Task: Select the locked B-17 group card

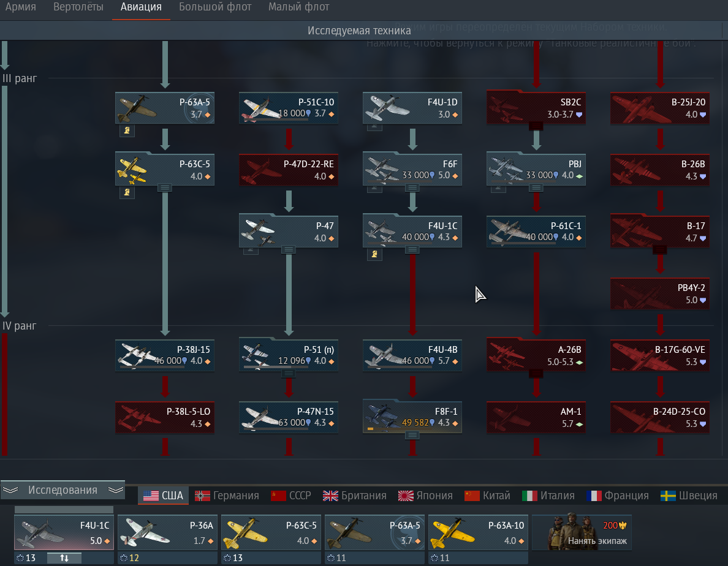Action: (x=660, y=232)
